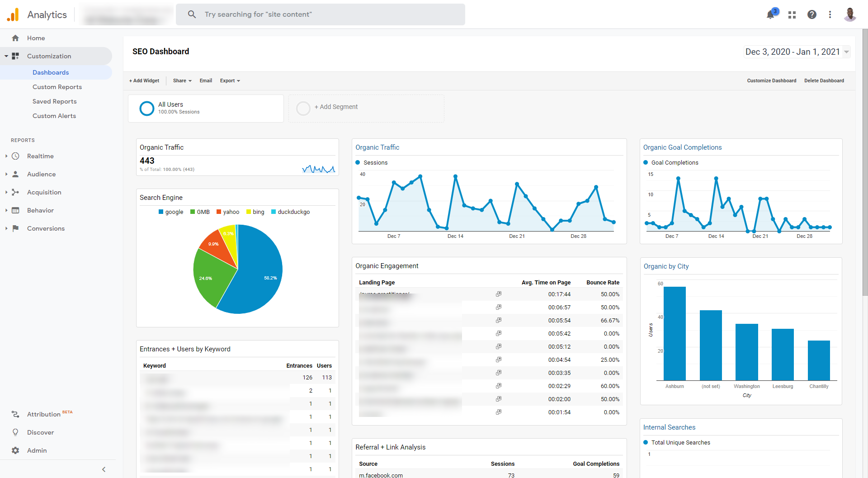The width and height of the screenshot is (868, 478).
Task: Open the Google apps grid
Action: pos(792,15)
